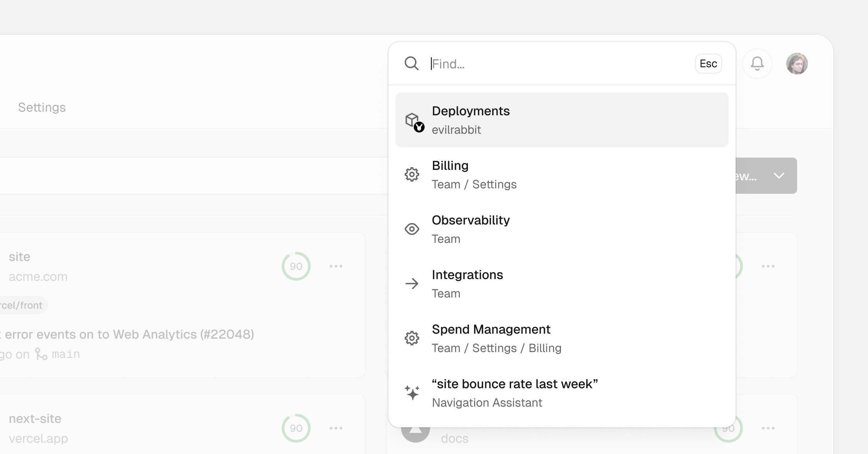Click the GitHub badge on the Deployments icon

click(418, 127)
